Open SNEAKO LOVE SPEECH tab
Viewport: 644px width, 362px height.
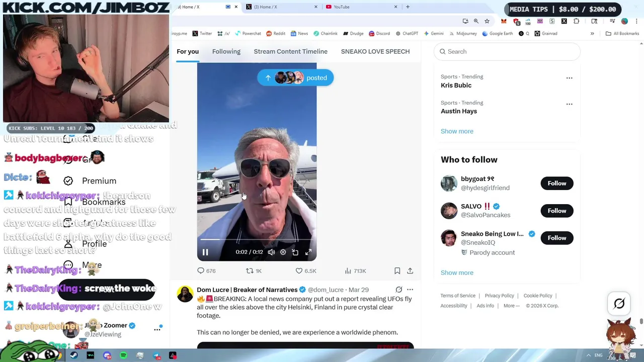click(x=375, y=51)
